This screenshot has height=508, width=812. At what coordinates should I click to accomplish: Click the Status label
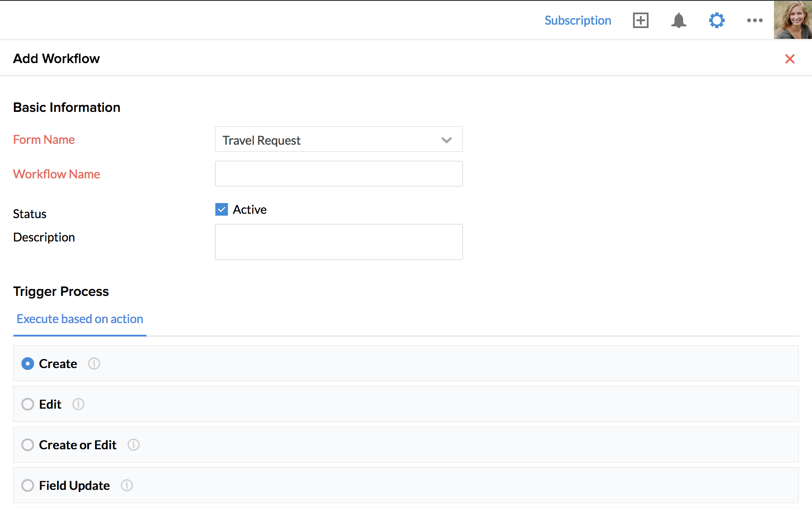29,214
